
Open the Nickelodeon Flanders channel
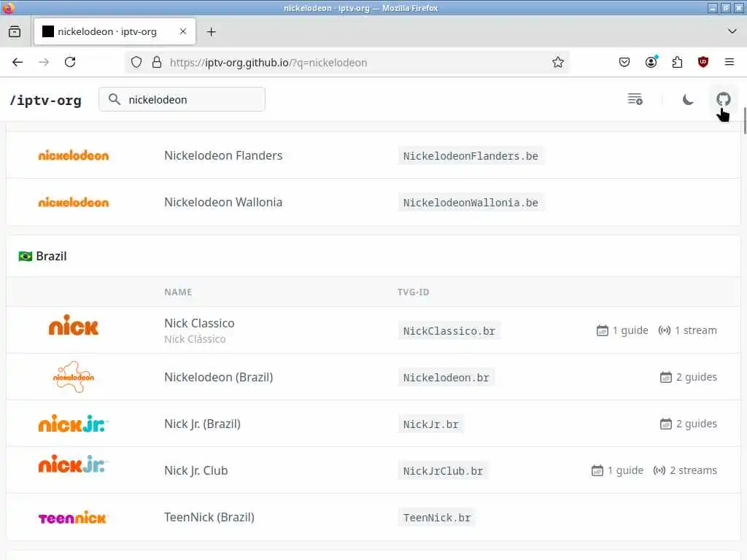click(223, 155)
